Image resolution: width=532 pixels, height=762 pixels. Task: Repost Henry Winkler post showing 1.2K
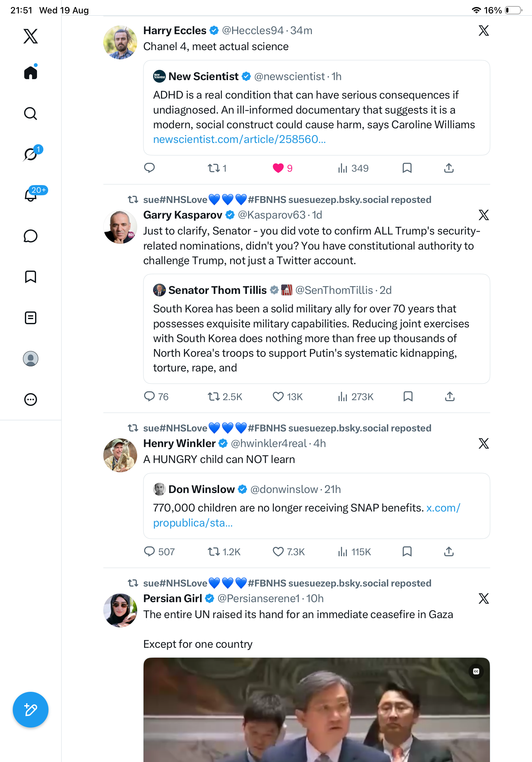click(x=224, y=552)
